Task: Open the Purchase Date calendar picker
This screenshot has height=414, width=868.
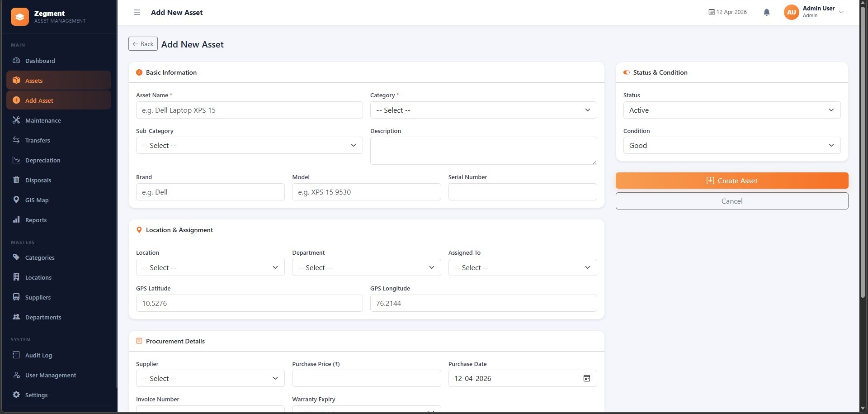Action: tap(586, 378)
